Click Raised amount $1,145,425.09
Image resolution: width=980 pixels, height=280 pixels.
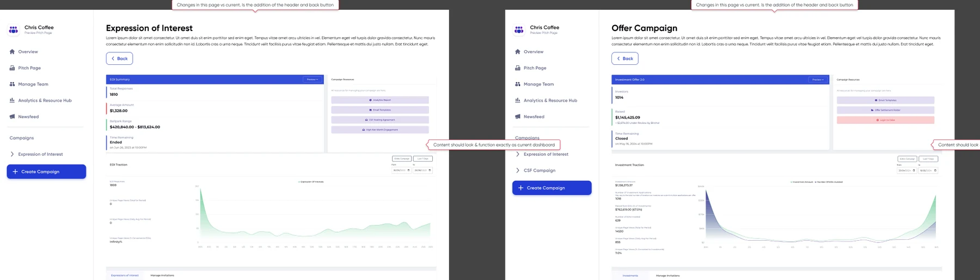tap(628, 117)
